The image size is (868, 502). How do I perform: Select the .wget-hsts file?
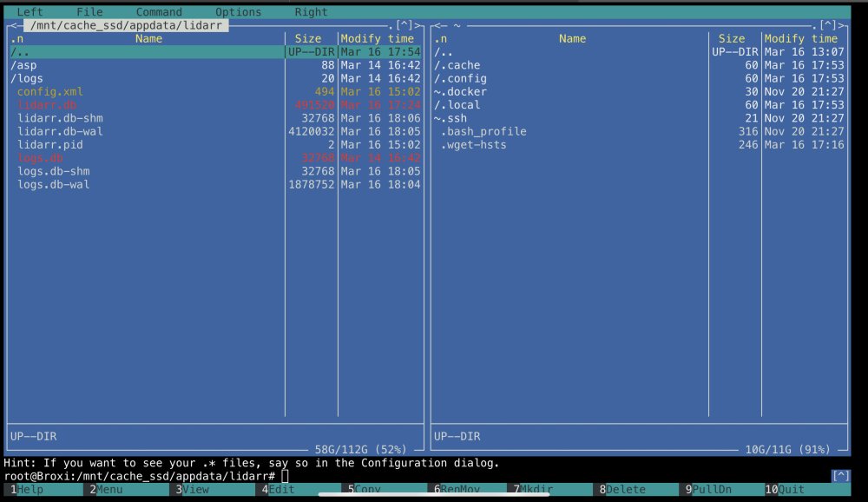pos(640,145)
